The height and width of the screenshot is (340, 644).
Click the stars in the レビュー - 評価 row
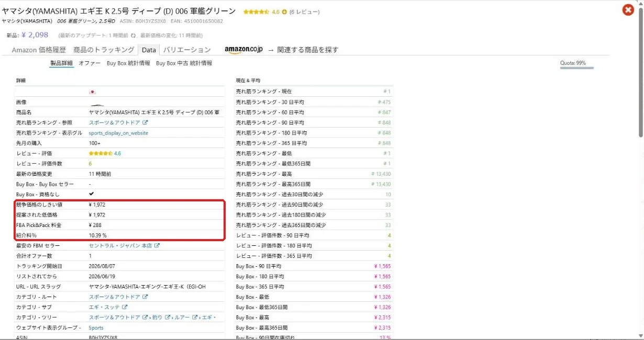101,153
